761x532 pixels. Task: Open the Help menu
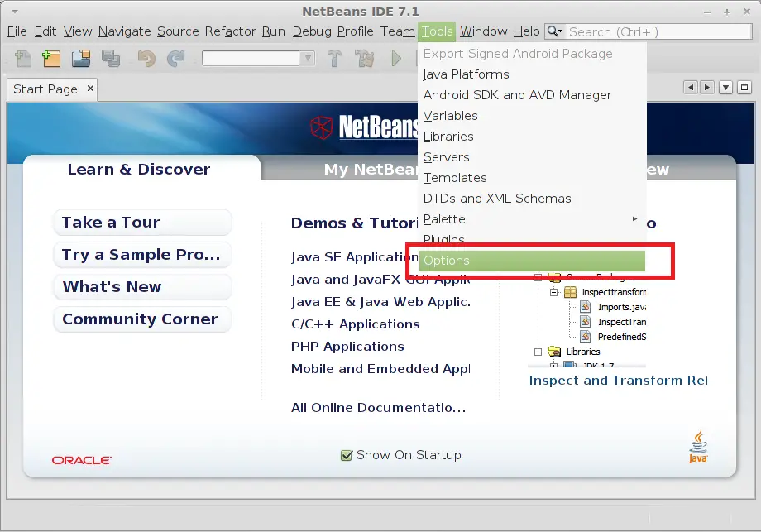[527, 31]
